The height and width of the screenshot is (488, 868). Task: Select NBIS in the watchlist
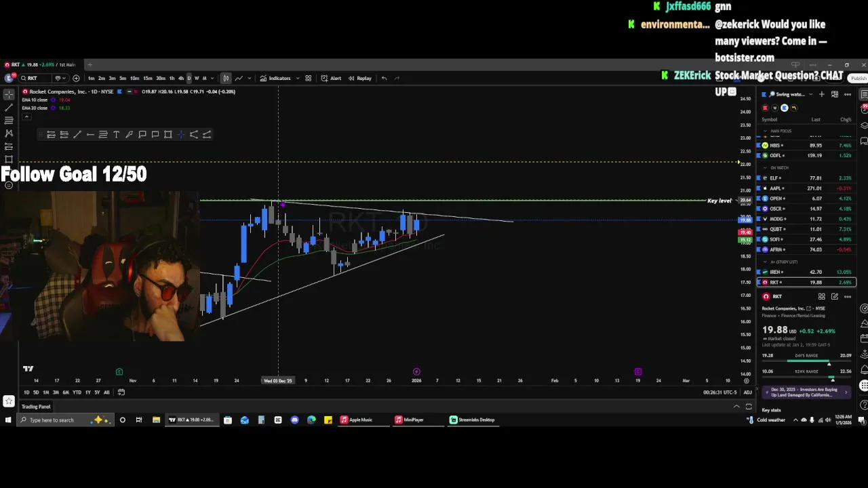tap(807, 145)
